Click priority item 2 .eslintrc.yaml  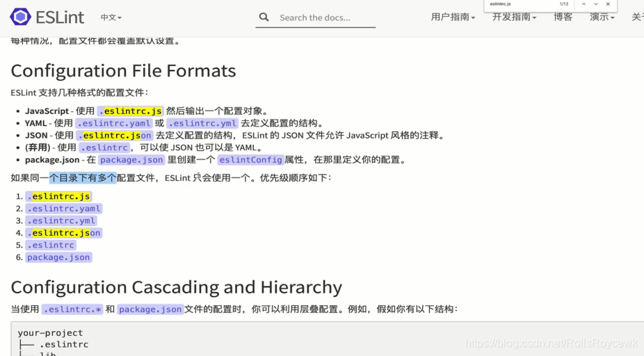[x=64, y=209]
